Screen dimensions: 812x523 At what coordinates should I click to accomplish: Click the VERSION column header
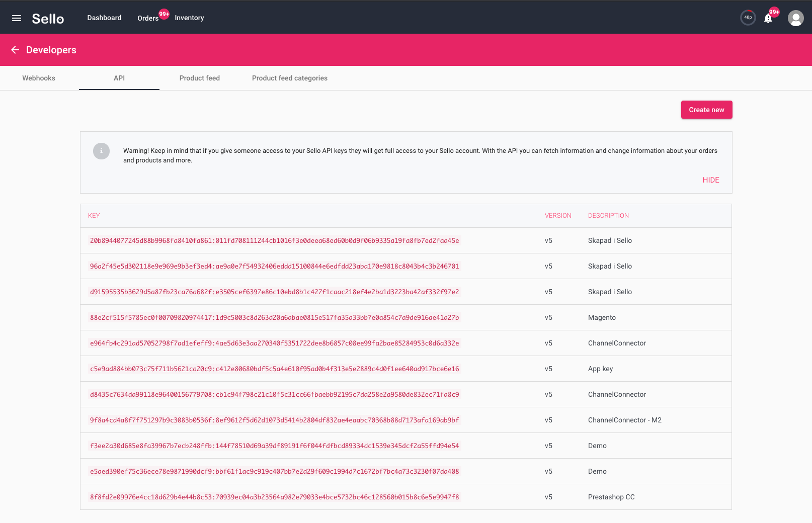pos(558,216)
